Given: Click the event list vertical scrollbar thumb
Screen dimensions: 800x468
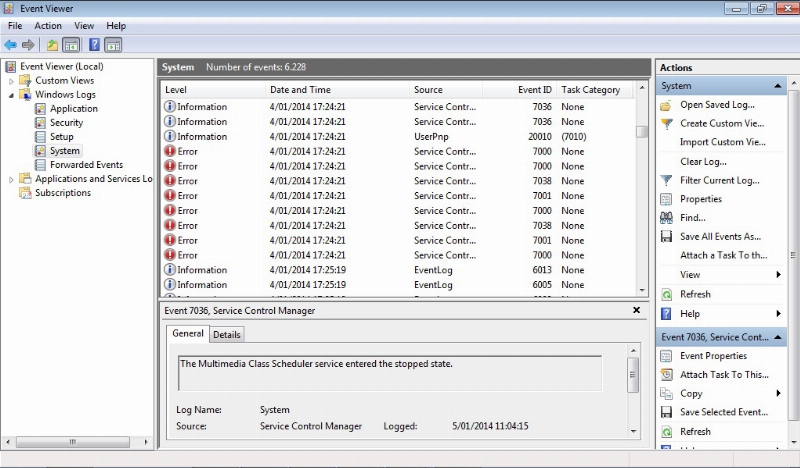Looking at the screenshot, I should (642, 132).
